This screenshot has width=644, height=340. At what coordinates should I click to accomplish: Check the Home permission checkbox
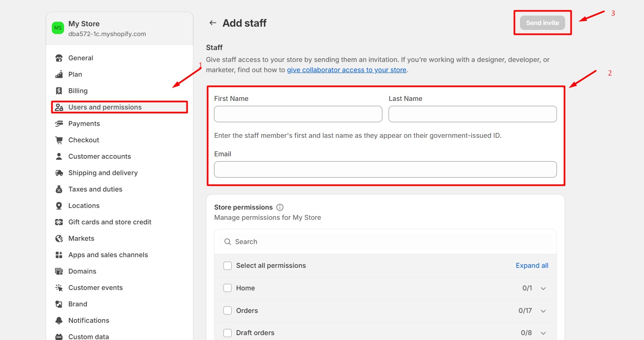pyautogui.click(x=228, y=288)
